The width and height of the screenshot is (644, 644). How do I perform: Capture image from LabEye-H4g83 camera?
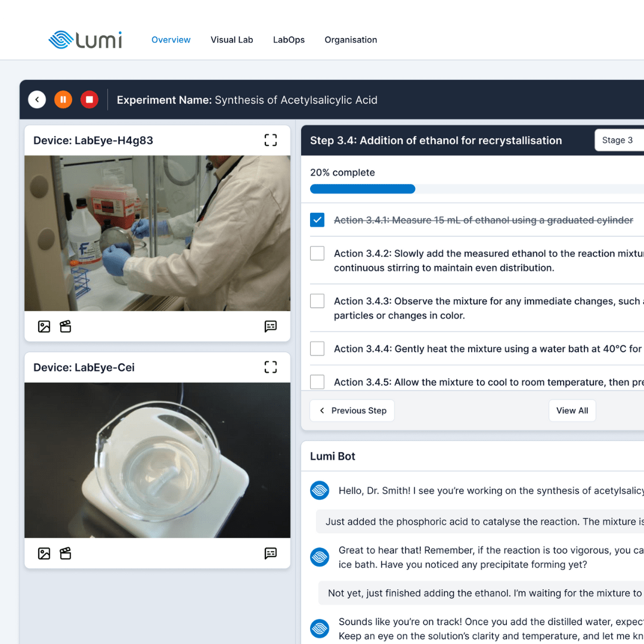click(x=44, y=327)
